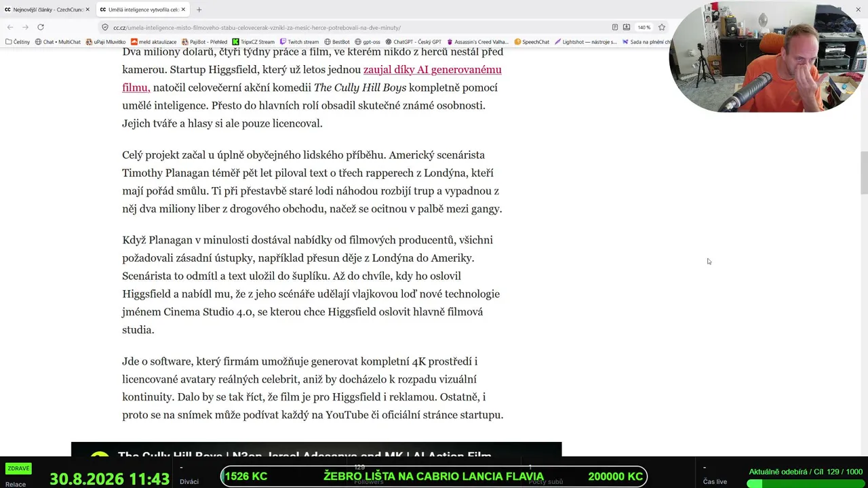This screenshot has height=488, width=868.
Task: Open a new tab with the plus button
Action: point(199,9)
